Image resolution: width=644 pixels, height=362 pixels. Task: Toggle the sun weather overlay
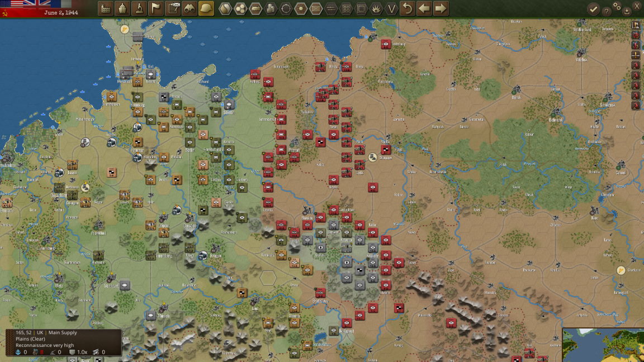[301, 8]
